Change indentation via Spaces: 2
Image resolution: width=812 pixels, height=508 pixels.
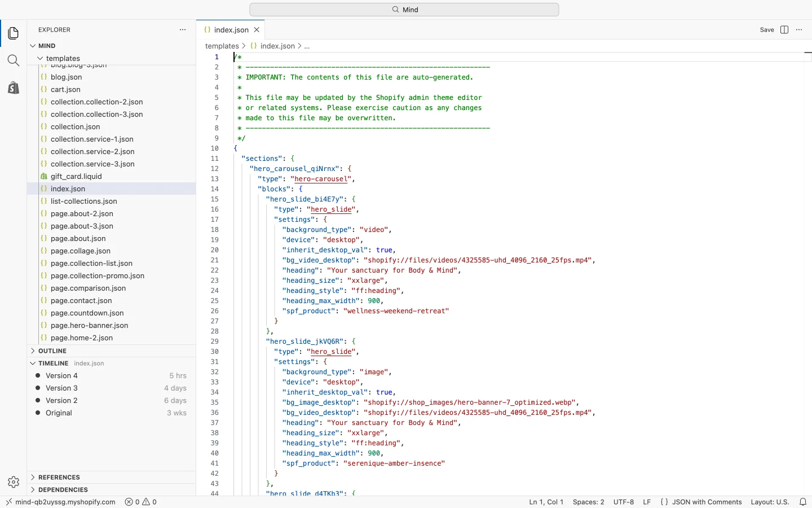[x=588, y=502]
